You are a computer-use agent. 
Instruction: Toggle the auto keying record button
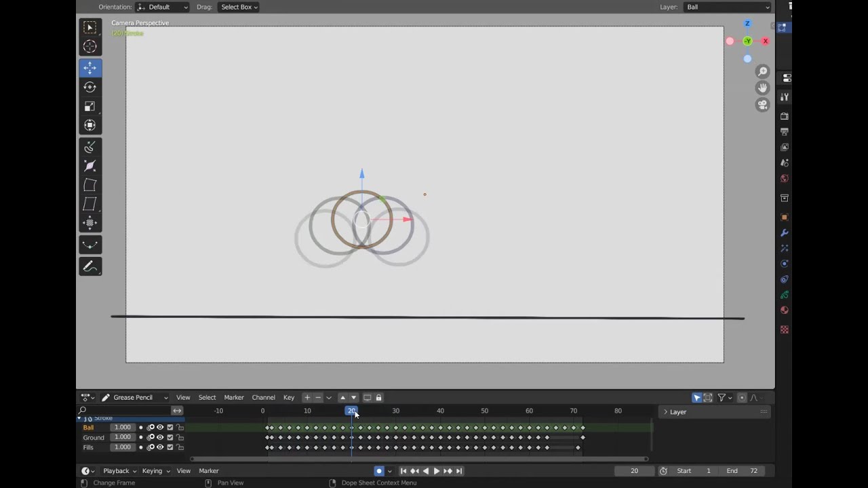coord(379,471)
